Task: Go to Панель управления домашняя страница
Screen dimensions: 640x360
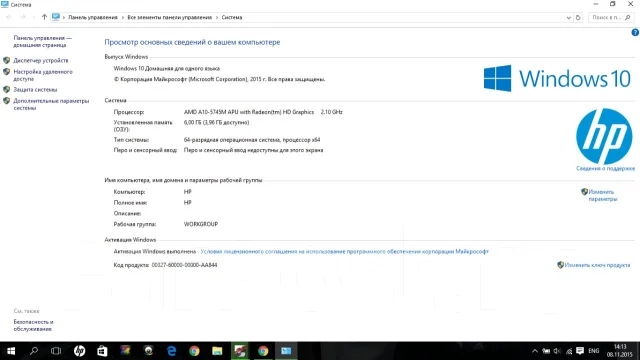Action: [42, 41]
